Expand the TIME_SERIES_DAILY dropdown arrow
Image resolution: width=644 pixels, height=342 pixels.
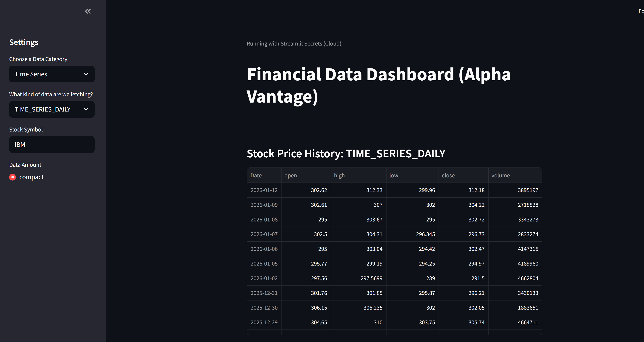tap(86, 109)
